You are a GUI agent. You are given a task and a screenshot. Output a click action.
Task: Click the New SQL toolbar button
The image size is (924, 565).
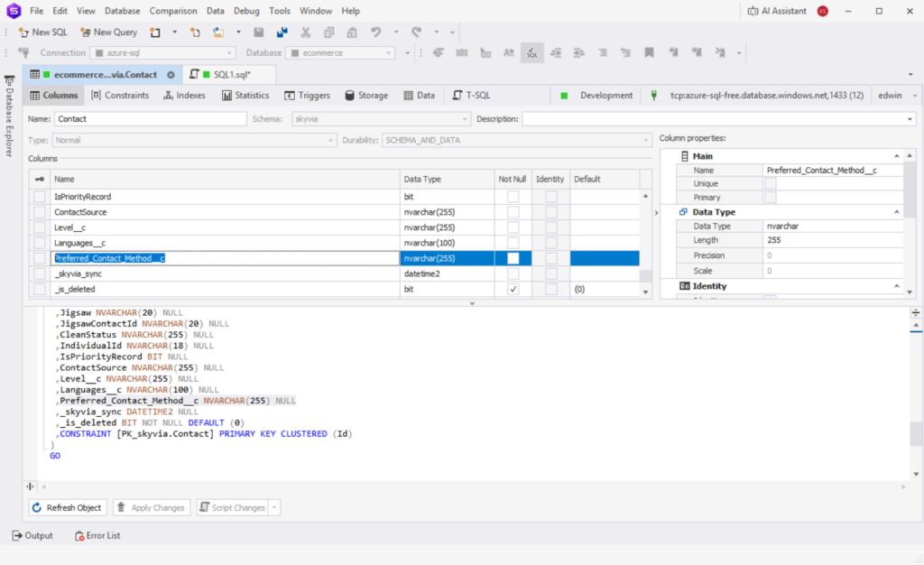42,32
